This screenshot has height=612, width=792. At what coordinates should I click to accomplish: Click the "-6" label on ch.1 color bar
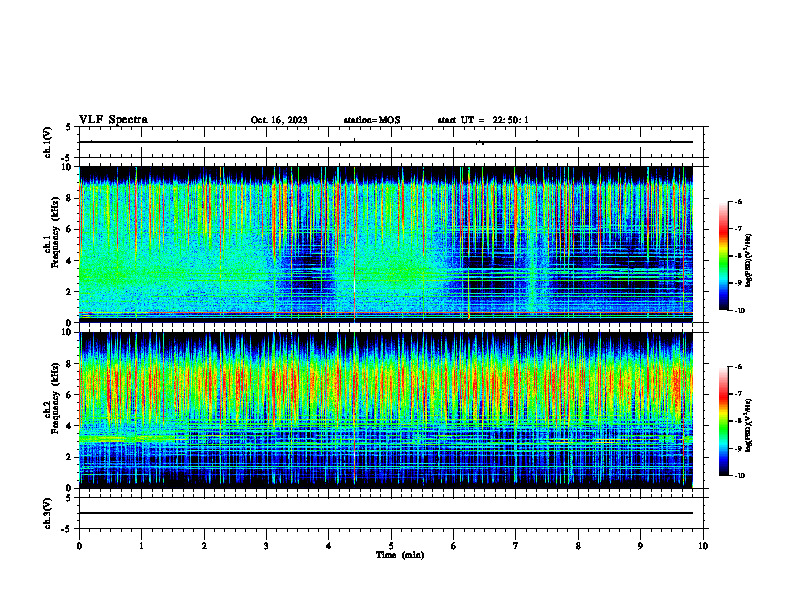(738, 201)
